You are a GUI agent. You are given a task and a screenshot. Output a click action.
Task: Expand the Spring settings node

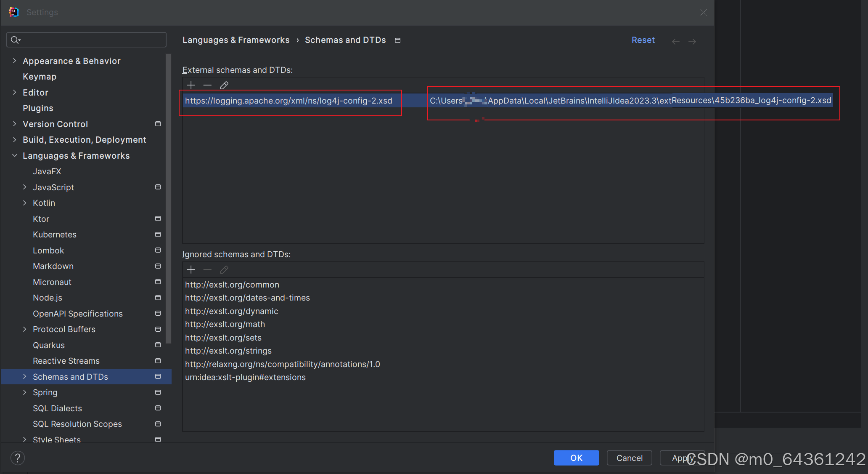click(24, 392)
